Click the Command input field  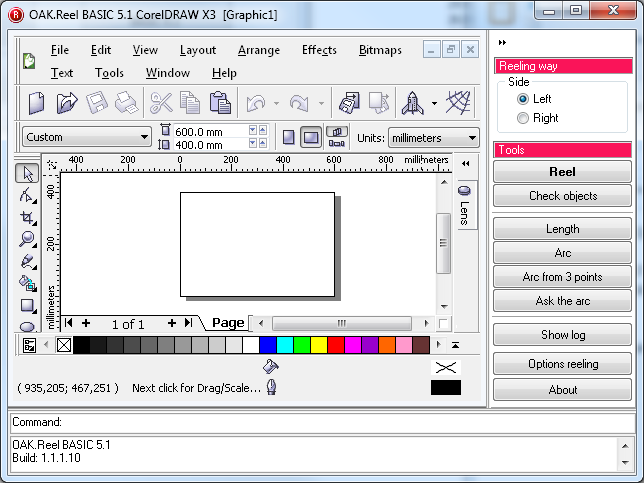[322, 422]
